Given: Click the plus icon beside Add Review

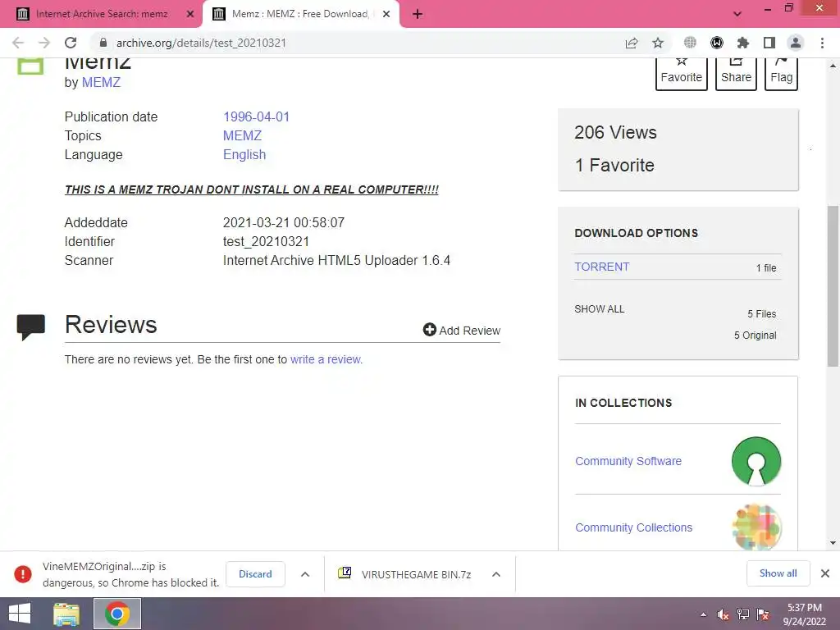Looking at the screenshot, I should 429,330.
